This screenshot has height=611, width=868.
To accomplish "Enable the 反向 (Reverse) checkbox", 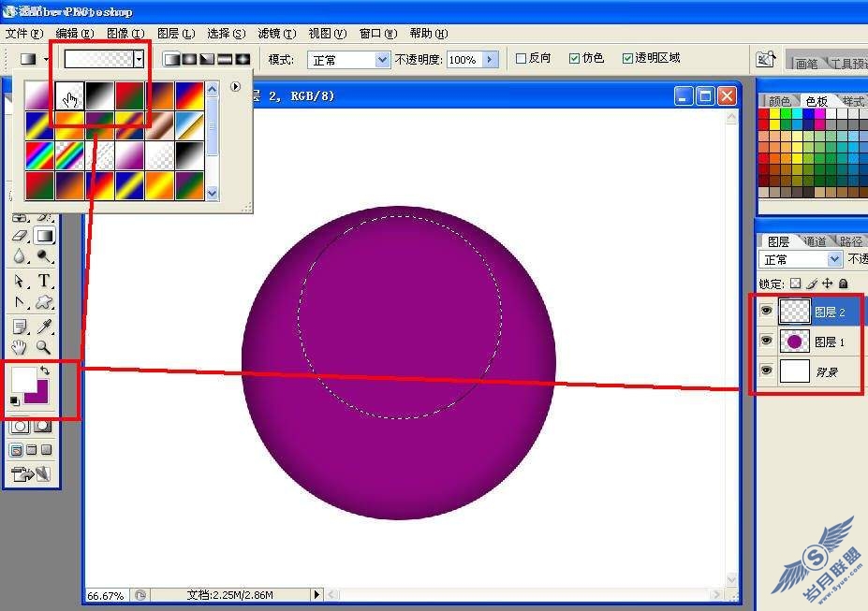I will click(521, 58).
